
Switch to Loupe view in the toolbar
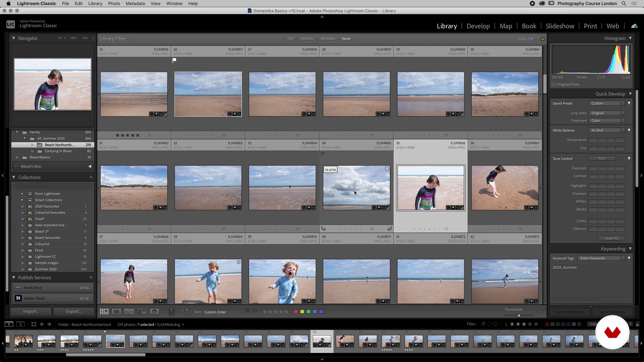pyautogui.click(x=117, y=312)
